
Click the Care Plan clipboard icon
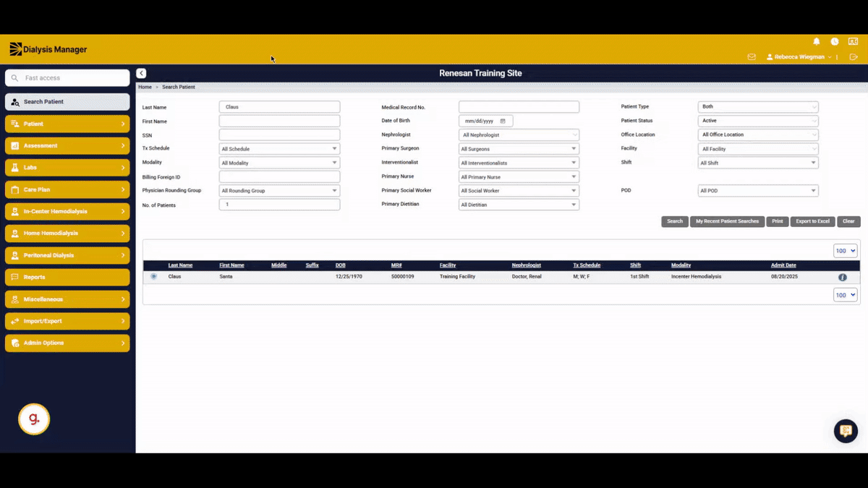15,189
